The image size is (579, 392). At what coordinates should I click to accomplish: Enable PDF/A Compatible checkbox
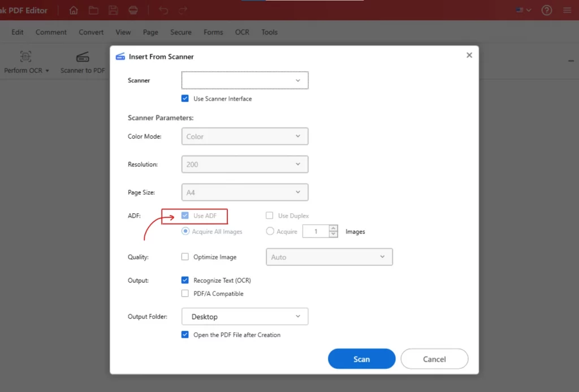[185, 294]
